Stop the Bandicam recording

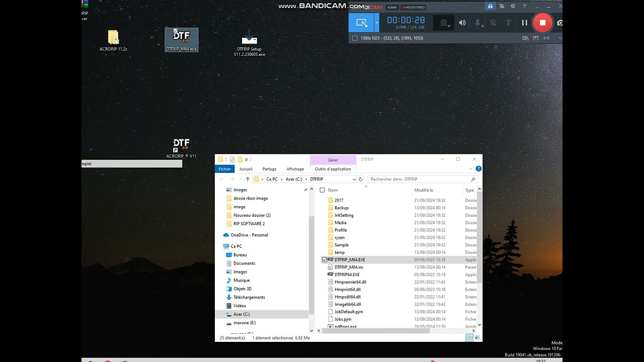542,23
